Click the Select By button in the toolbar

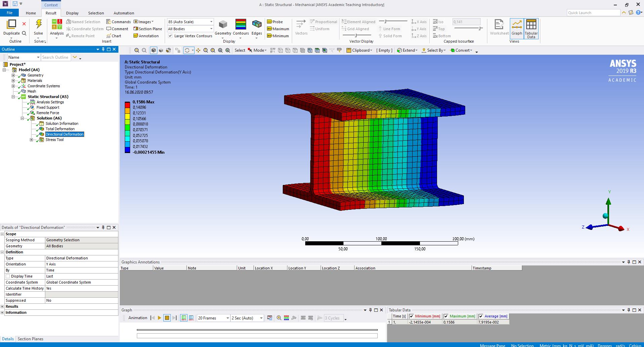point(434,50)
